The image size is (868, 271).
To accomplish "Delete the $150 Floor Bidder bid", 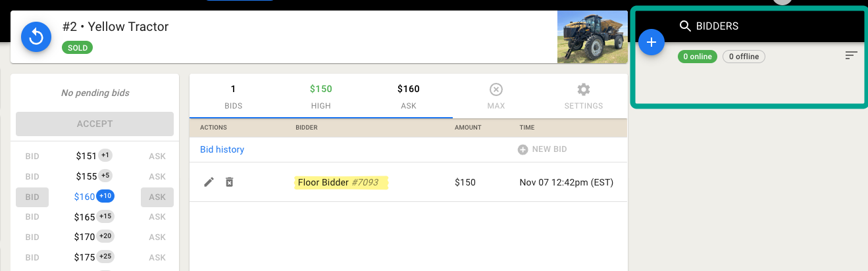I will click(x=229, y=182).
